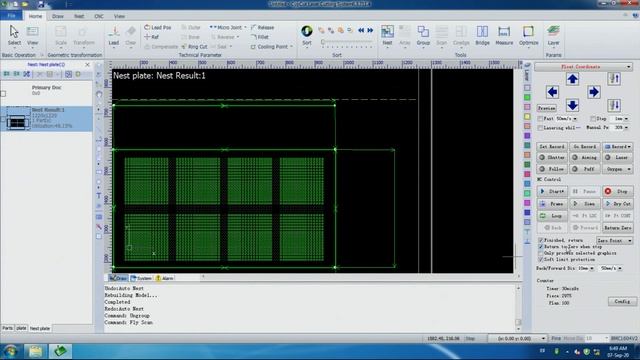Open Layer parameters
The width and height of the screenshot is (640, 360).
(x=553, y=35)
